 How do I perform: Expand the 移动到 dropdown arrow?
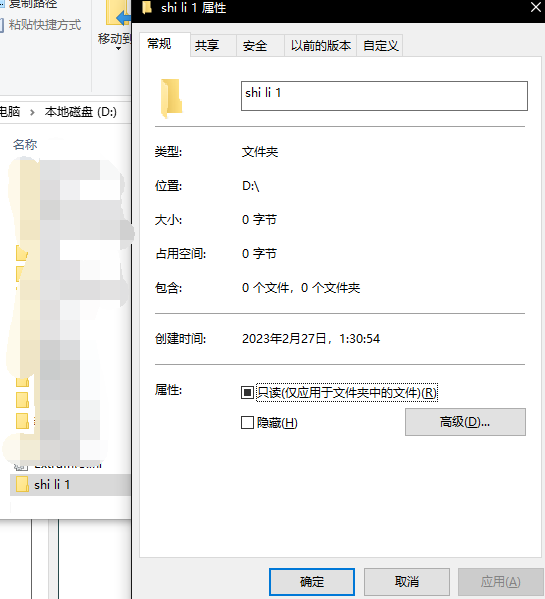click(118, 49)
